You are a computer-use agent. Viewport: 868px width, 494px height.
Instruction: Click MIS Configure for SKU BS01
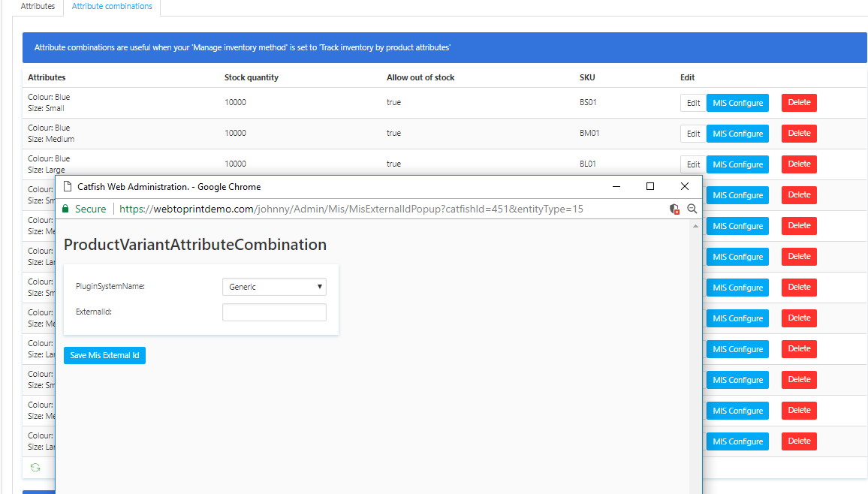point(737,103)
